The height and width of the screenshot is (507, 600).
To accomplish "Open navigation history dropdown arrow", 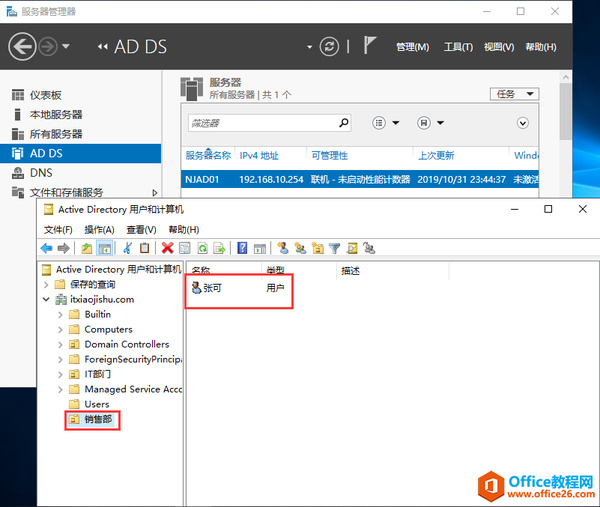I will click(x=66, y=46).
